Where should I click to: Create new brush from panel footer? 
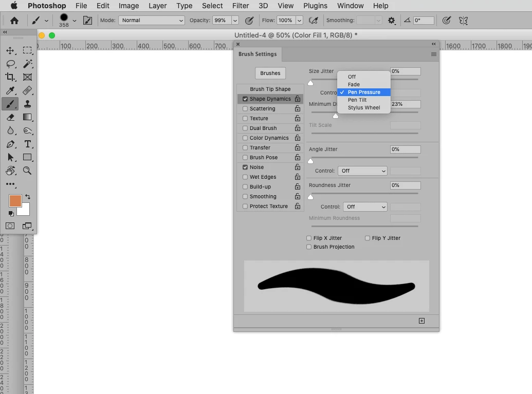coord(421,321)
